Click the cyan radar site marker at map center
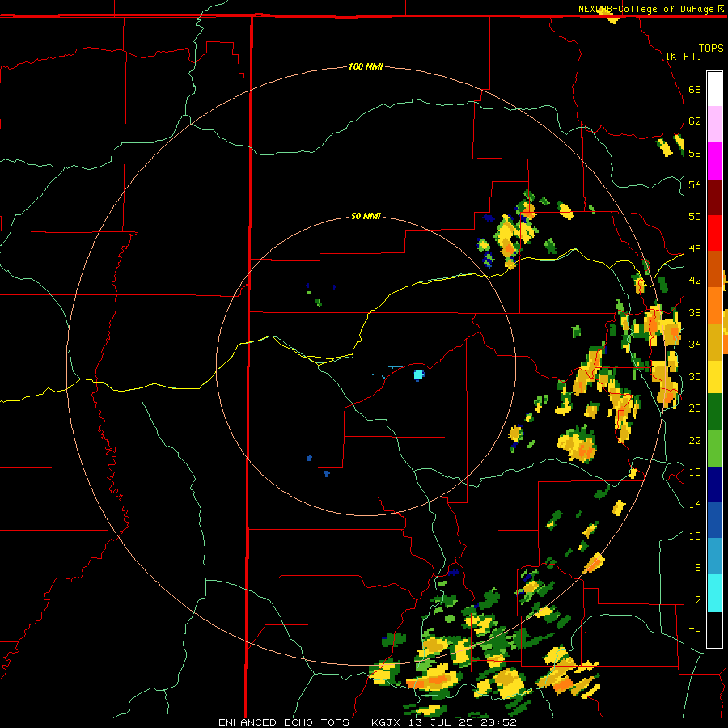The width and height of the screenshot is (728, 728). 419,375
